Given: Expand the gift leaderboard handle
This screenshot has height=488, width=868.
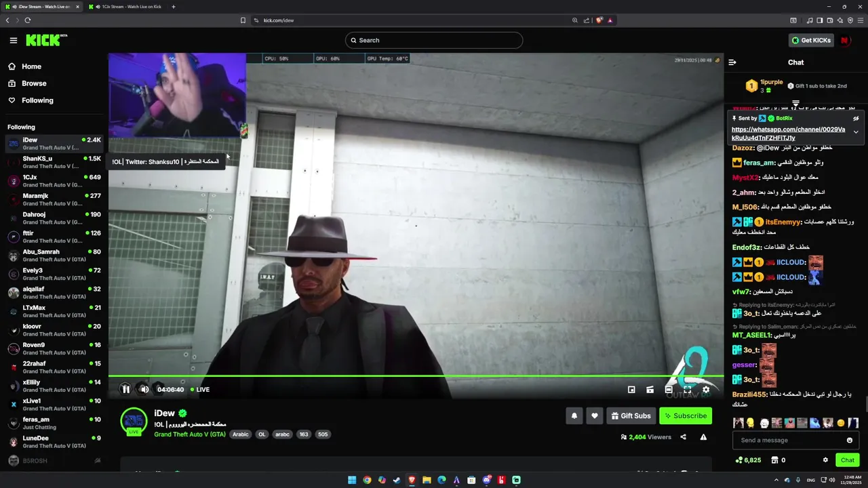Looking at the screenshot, I should click(x=796, y=103).
